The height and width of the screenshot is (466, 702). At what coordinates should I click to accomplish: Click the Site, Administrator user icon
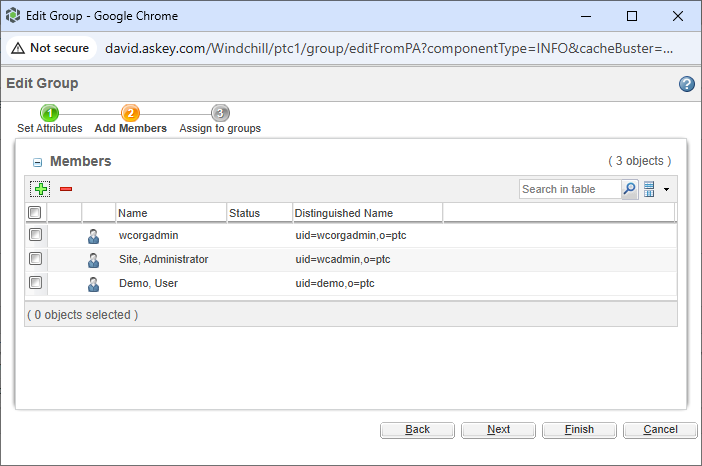pos(94,260)
